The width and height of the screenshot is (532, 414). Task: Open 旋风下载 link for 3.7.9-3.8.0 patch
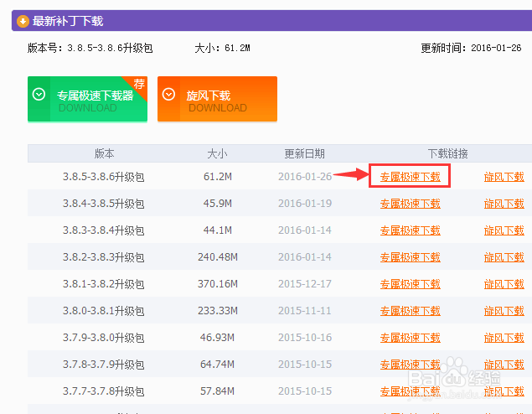[504, 337]
